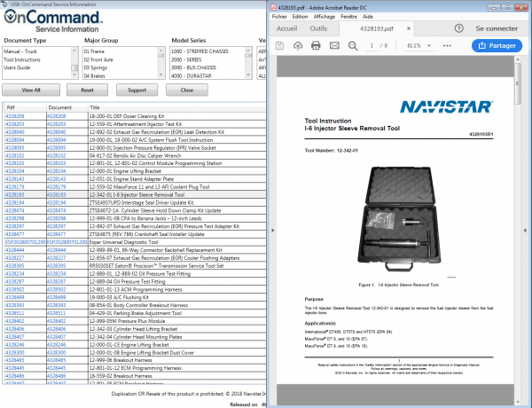Select row titled Espar Universal Diagnostic Tool
The width and height of the screenshot is (532, 408).
[135, 242]
